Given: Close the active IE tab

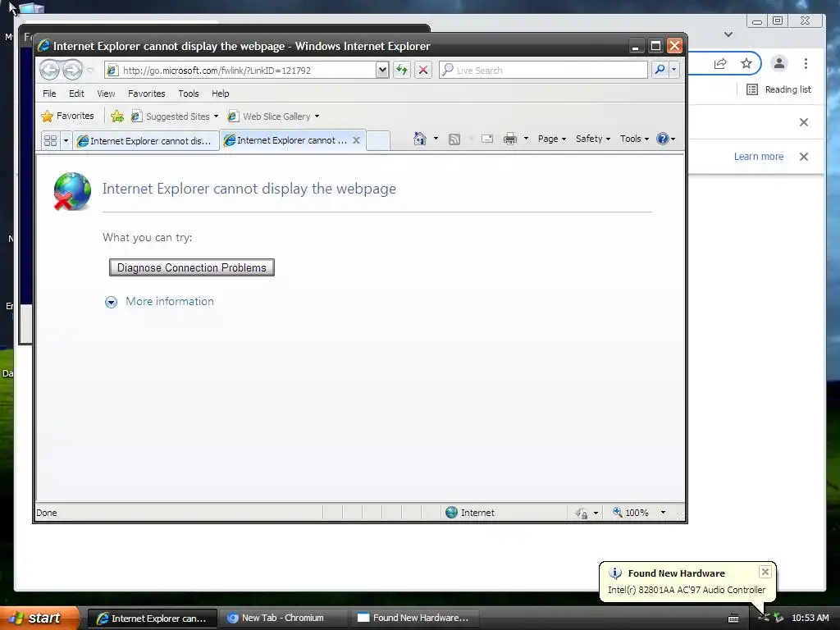Looking at the screenshot, I should tap(356, 140).
